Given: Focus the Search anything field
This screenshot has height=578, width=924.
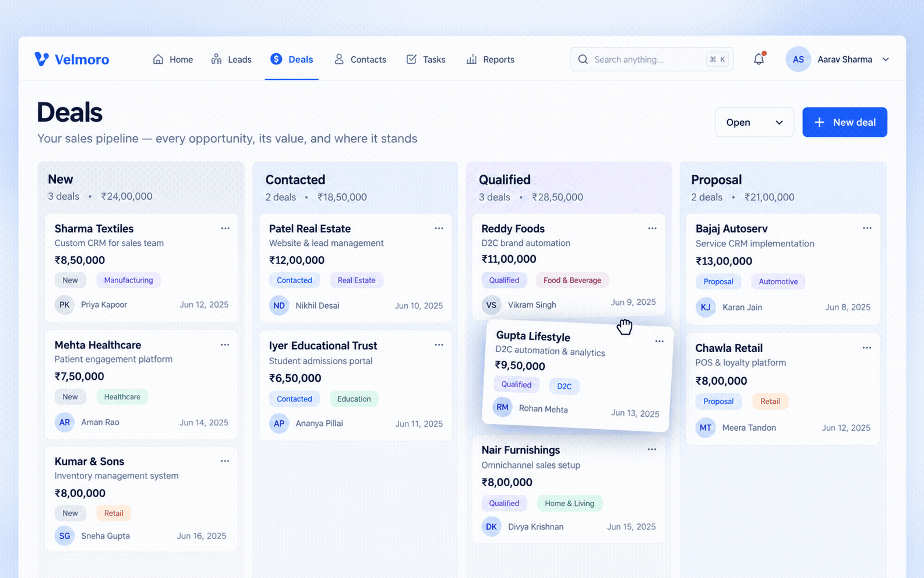Looking at the screenshot, I should coord(651,59).
